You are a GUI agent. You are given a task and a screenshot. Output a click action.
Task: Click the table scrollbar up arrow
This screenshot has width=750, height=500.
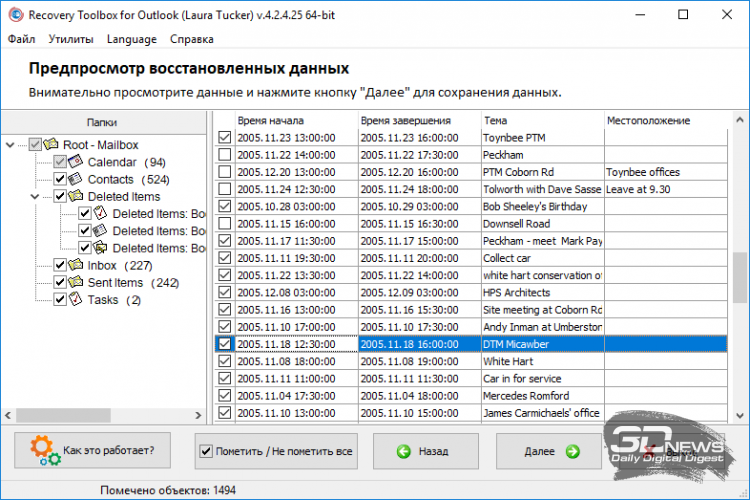coord(739,120)
